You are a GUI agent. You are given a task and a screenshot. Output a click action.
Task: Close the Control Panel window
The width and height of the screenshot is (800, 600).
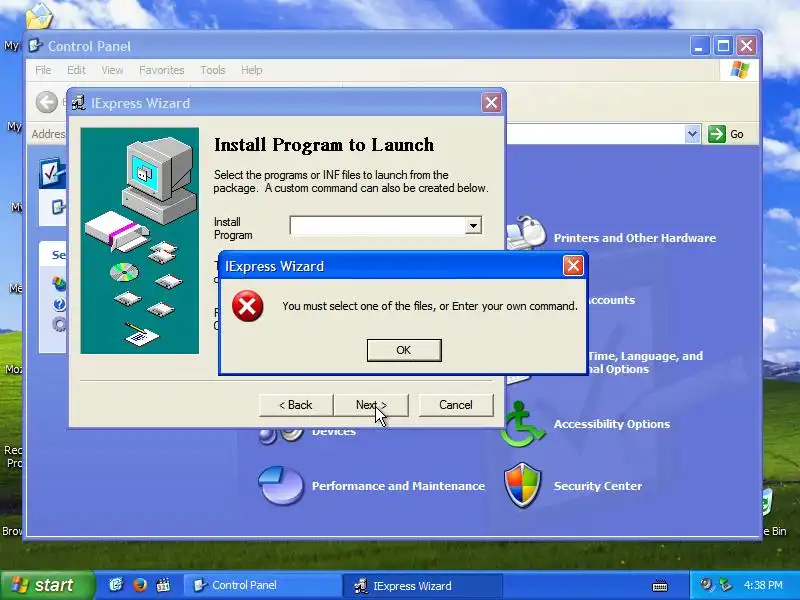(746, 46)
